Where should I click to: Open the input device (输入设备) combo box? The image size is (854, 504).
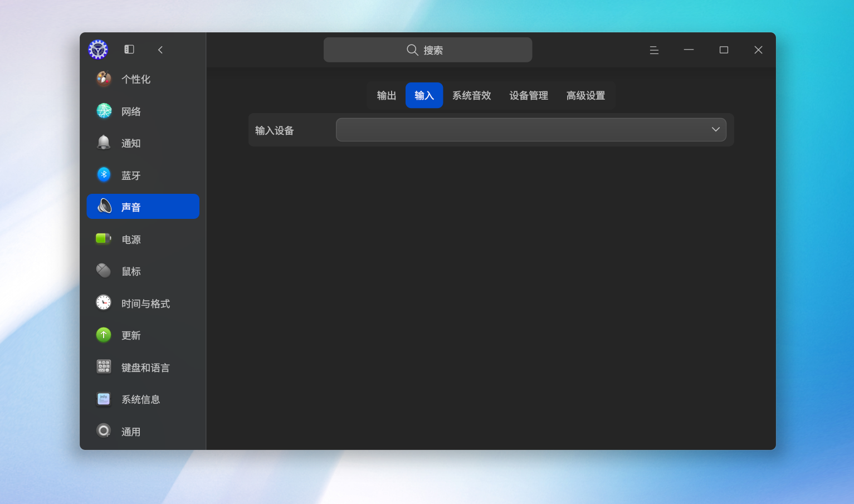[x=531, y=130]
